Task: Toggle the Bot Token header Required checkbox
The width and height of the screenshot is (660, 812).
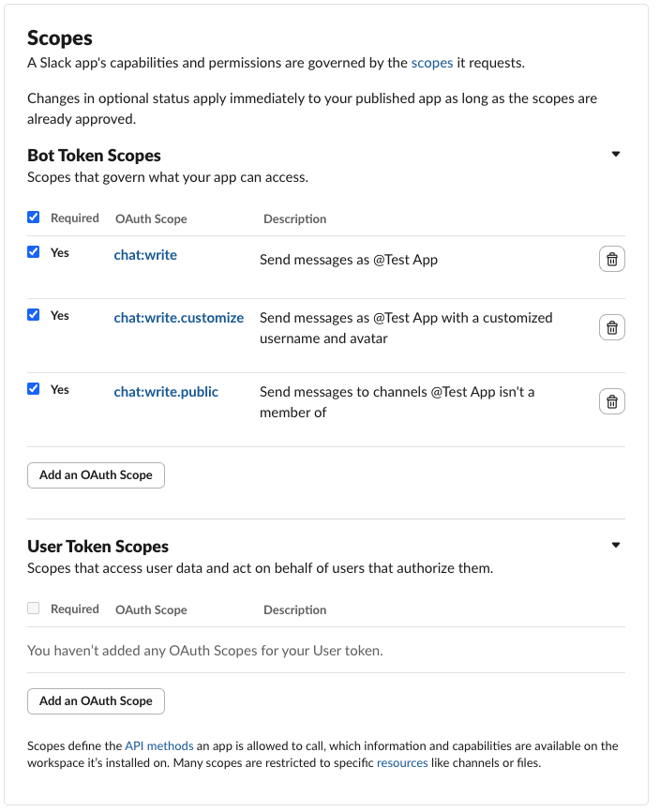Action: 34,218
